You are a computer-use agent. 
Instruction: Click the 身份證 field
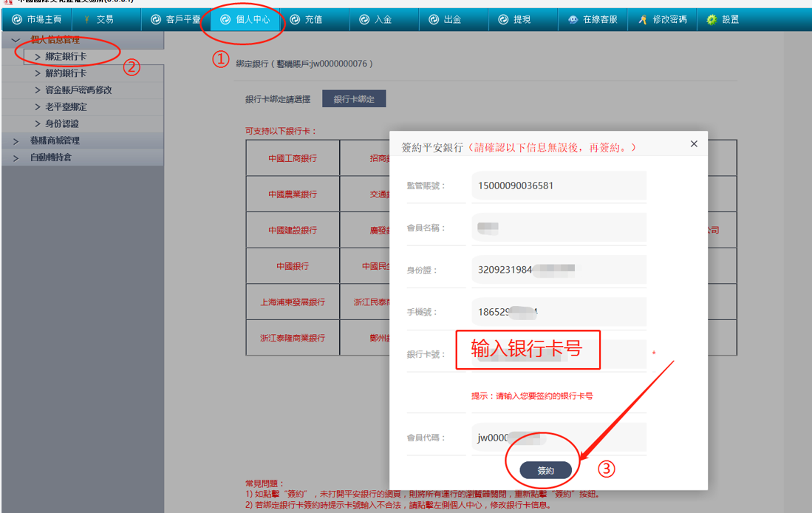pyautogui.click(x=559, y=270)
